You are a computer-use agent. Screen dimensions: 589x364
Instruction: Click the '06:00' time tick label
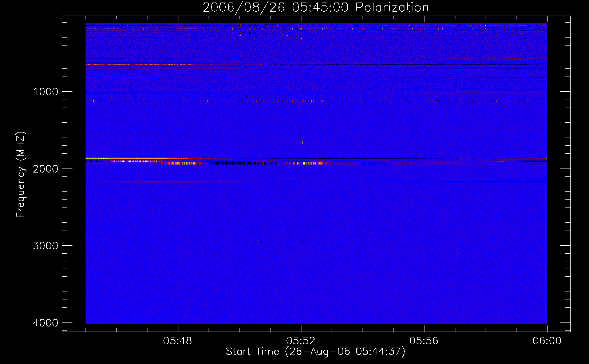(x=547, y=341)
